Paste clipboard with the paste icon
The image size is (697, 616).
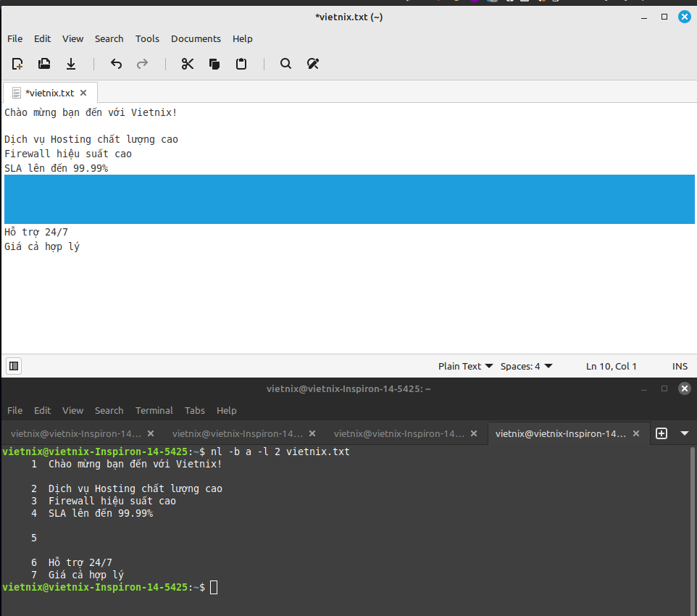241,64
